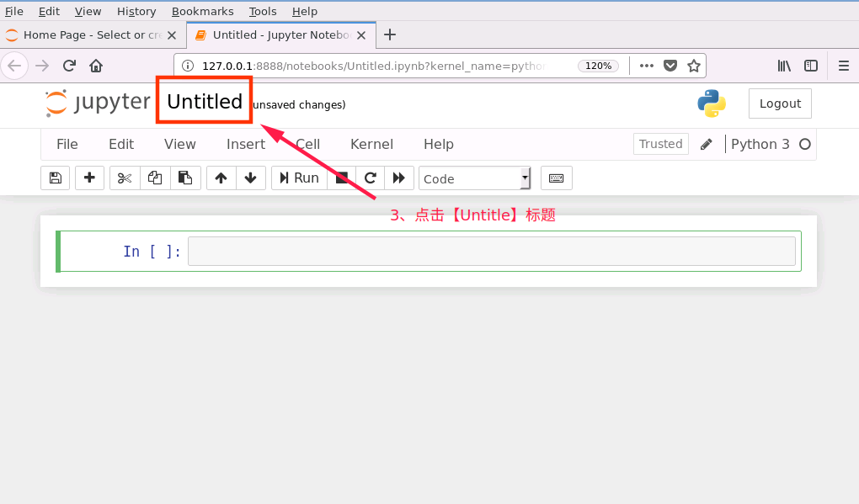The width and height of the screenshot is (859, 504).
Task: Click the 'unsaved changes)' status text
Action: [x=299, y=104]
